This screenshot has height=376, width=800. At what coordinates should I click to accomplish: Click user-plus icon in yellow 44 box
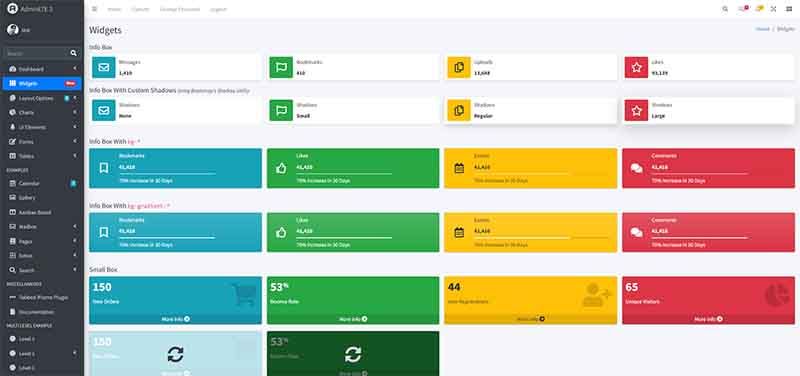[597, 295]
